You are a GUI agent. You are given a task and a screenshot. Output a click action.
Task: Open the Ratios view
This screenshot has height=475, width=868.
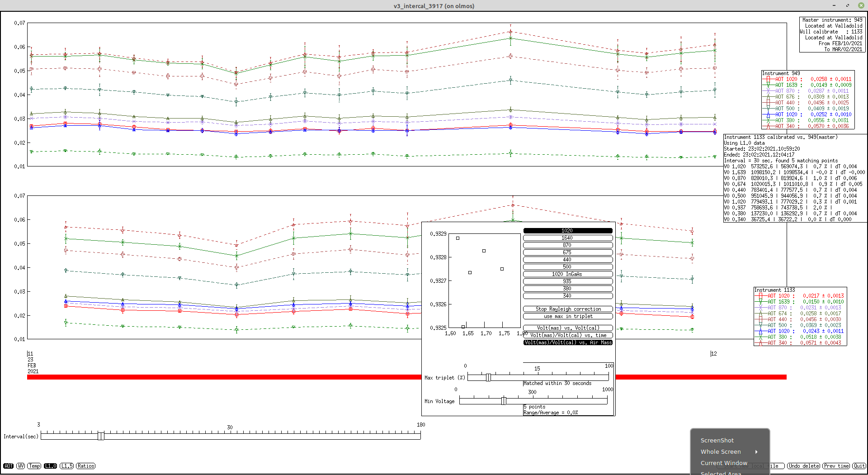pyautogui.click(x=85, y=466)
